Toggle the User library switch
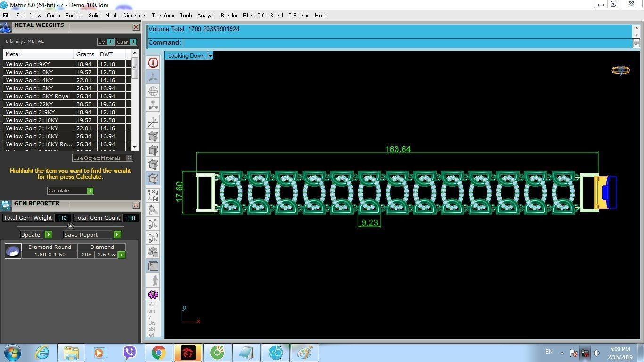The height and width of the screenshot is (362, 644). [x=126, y=42]
